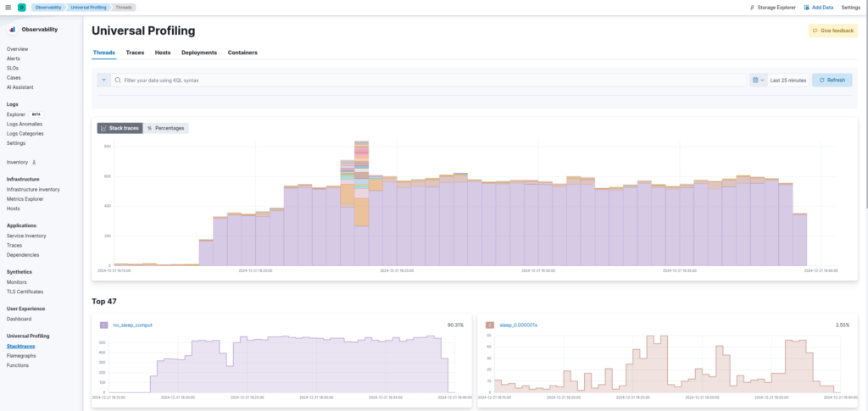Select the Stack traces toggle

coord(120,128)
